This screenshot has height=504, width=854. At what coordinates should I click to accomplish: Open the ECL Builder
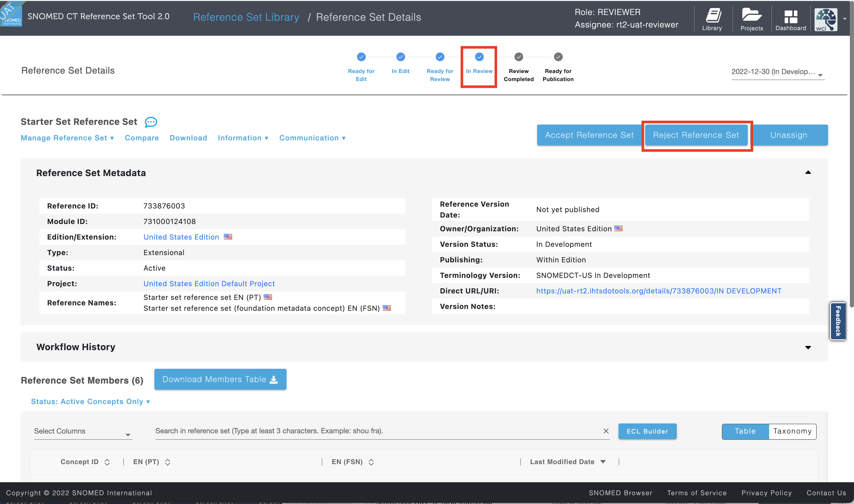pyautogui.click(x=647, y=431)
